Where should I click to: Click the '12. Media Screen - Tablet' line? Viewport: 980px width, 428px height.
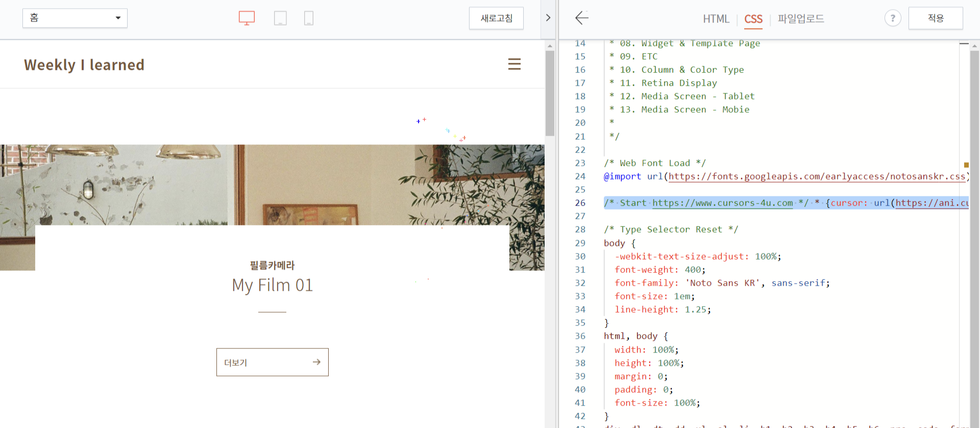[x=682, y=96]
